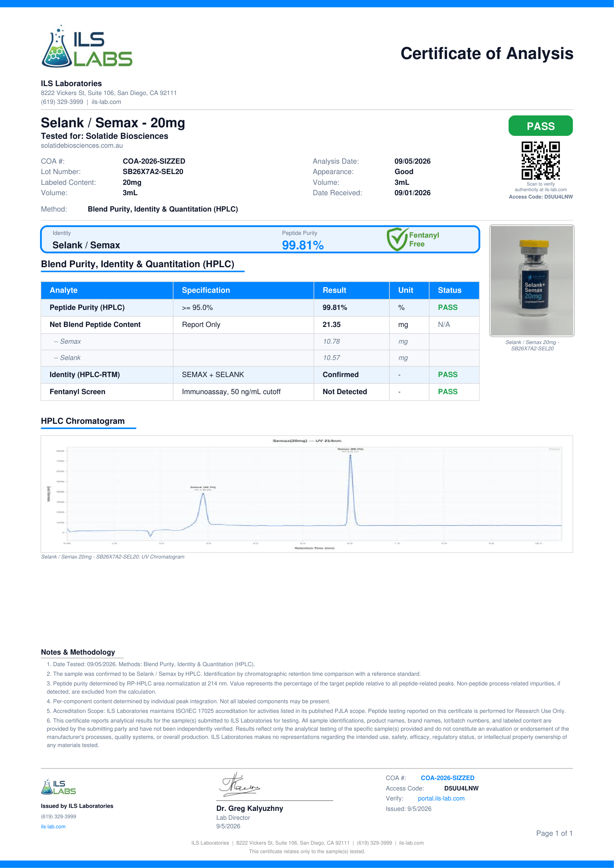Click the Labeled Content value 20mg
The height and width of the screenshot is (868, 614).
(x=132, y=183)
